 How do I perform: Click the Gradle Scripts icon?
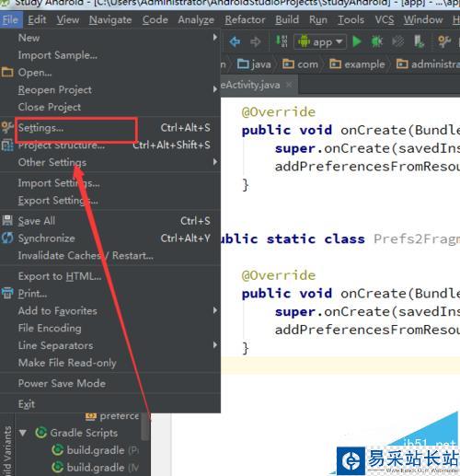click(40, 433)
